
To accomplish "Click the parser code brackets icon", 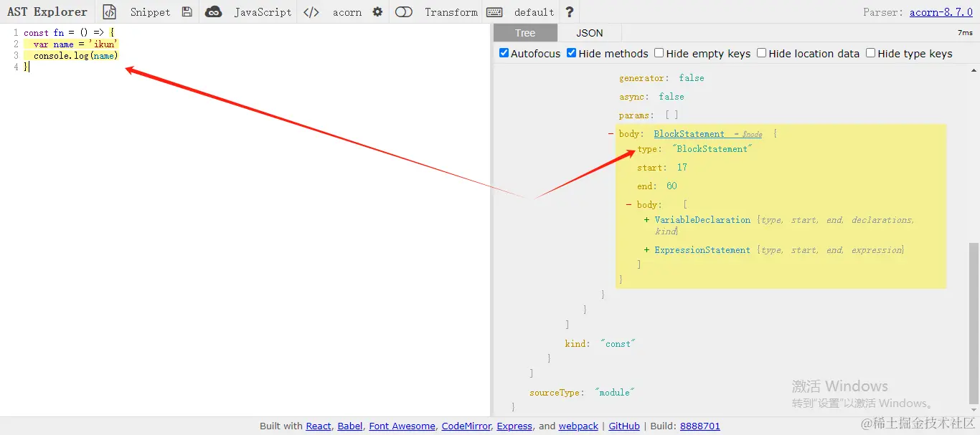I will pyautogui.click(x=311, y=12).
